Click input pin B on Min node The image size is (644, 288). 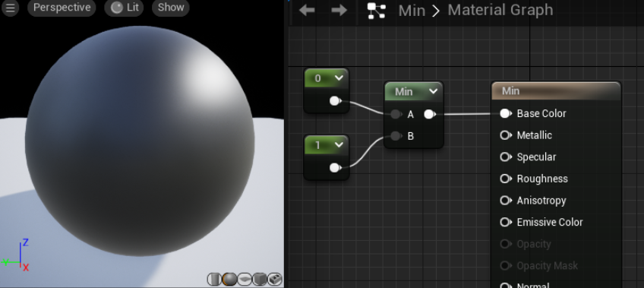tap(396, 135)
